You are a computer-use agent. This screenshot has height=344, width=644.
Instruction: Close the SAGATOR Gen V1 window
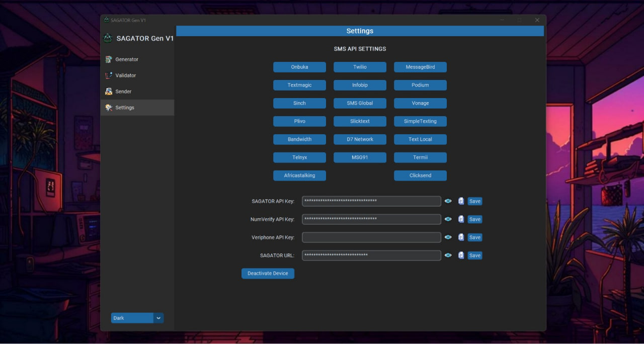(537, 20)
